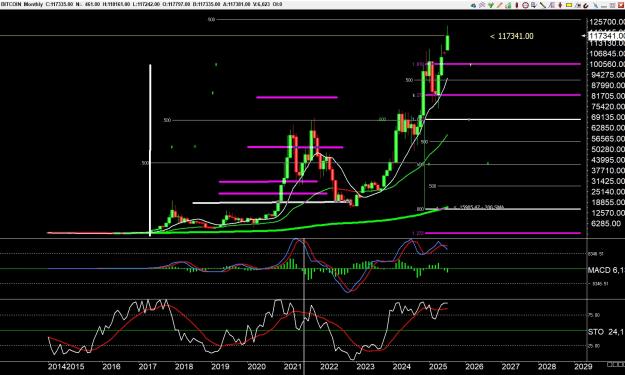This screenshot has width=625, height=375.
Task: Click the yellow '< 117341.00' price label
Action: [x=511, y=36]
